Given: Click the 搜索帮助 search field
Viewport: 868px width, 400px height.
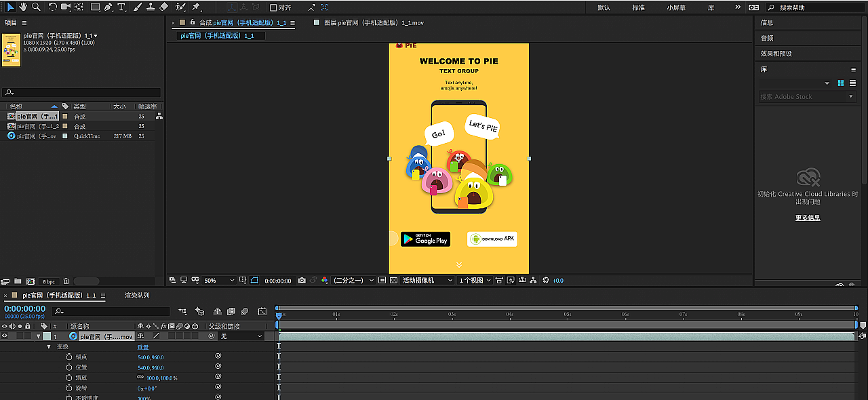Looking at the screenshot, I should point(816,7).
